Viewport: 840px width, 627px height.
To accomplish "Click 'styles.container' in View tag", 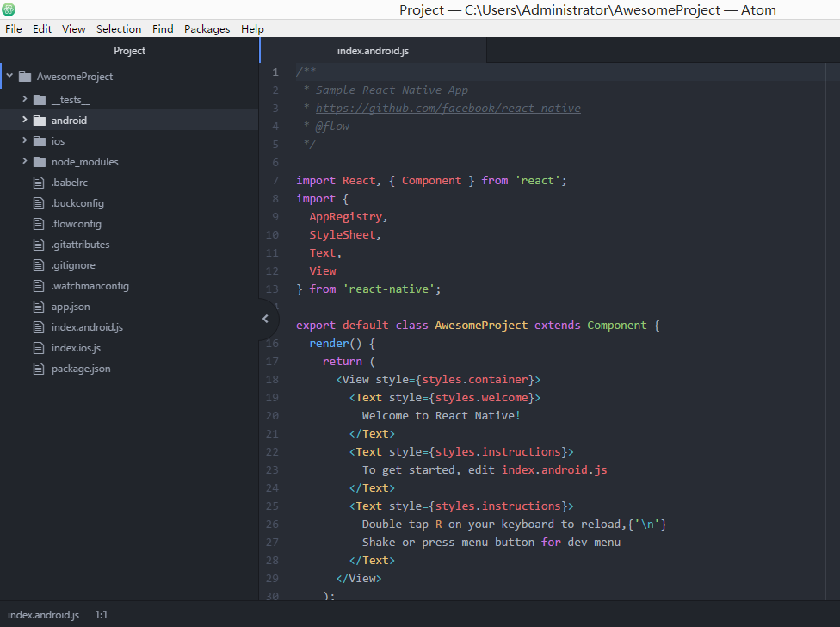I will [x=475, y=380].
